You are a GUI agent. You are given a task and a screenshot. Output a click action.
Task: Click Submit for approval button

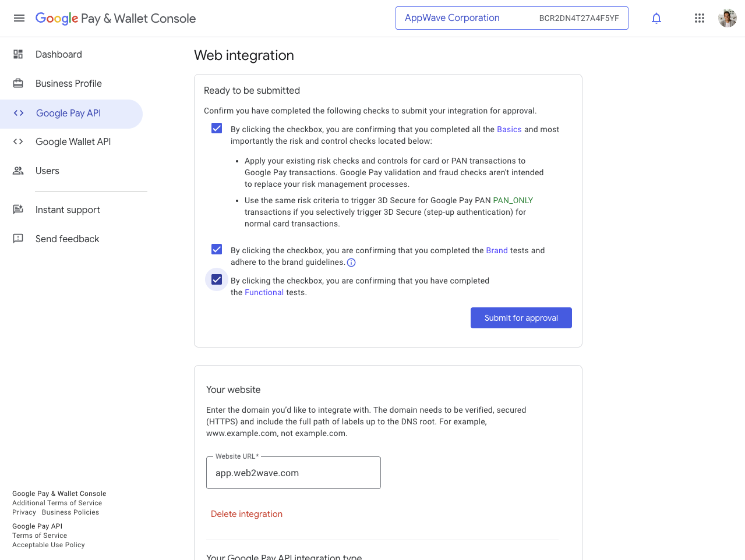521,318
